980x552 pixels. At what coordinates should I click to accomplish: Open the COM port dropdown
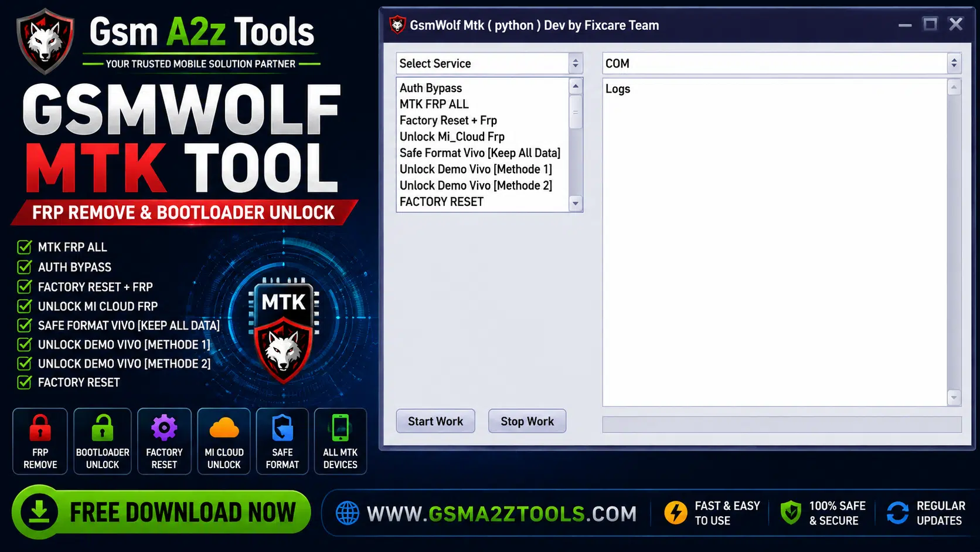[x=782, y=63]
